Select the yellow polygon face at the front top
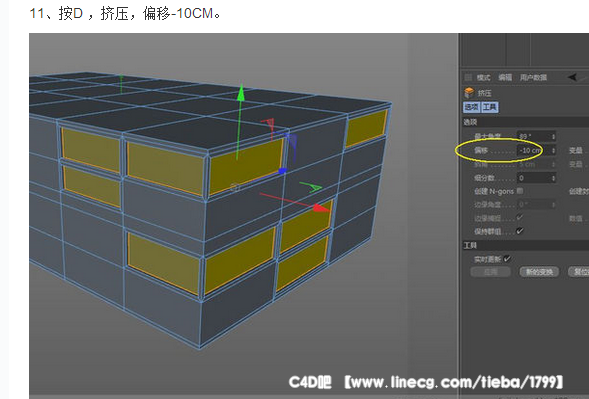The width and height of the screenshot is (589, 399). [246, 166]
